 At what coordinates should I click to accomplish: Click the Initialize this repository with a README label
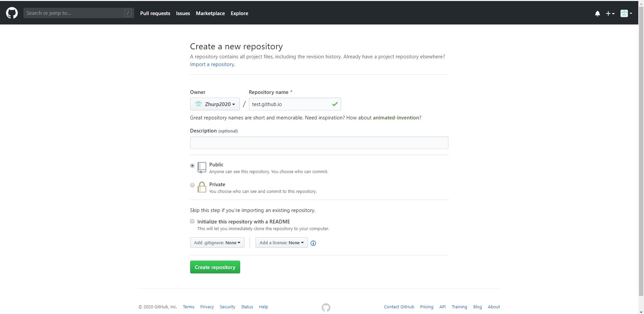(x=244, y=222)
